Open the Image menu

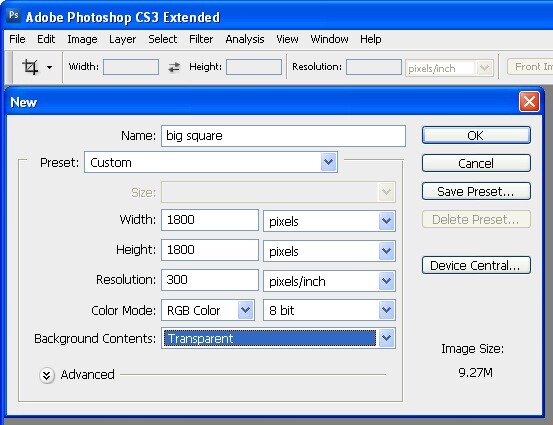click(x=82, y=39)
